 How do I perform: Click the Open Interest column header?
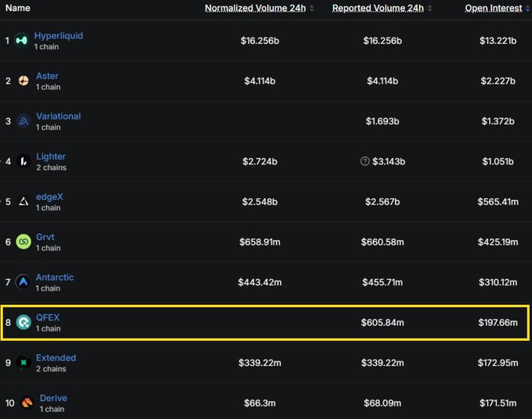click(x=494, y=8)
